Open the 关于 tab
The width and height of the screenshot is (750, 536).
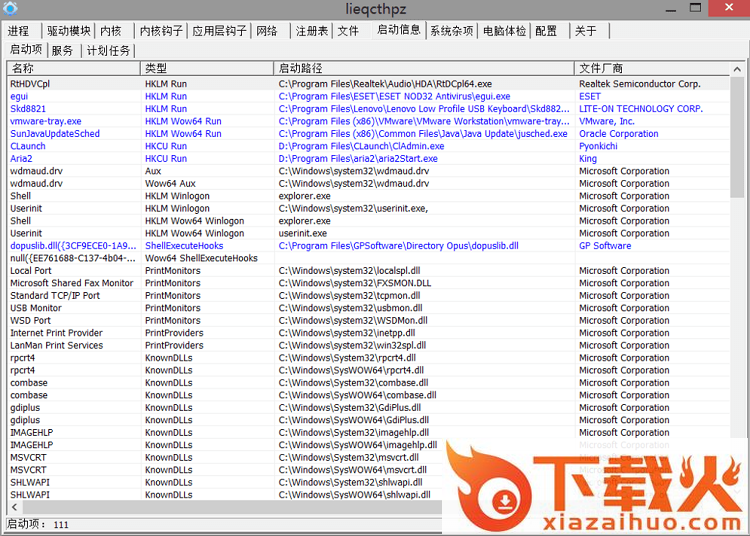585,31
